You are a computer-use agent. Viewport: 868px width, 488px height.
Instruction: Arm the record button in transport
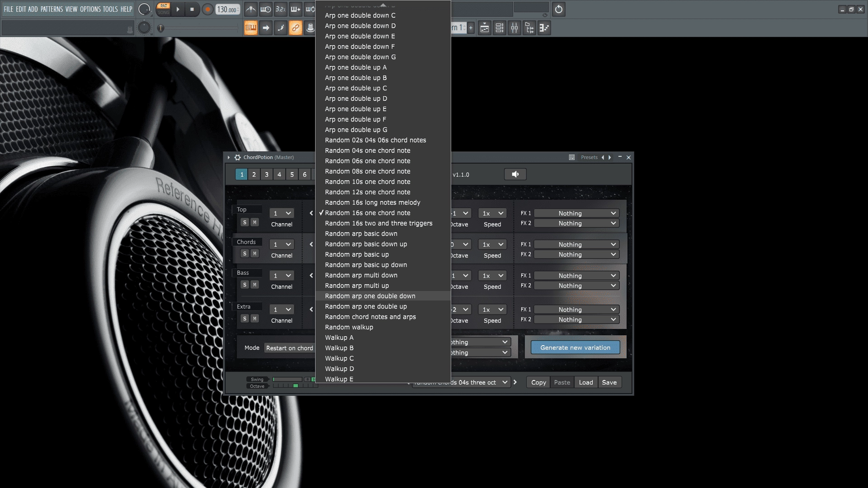click(208, 9)
